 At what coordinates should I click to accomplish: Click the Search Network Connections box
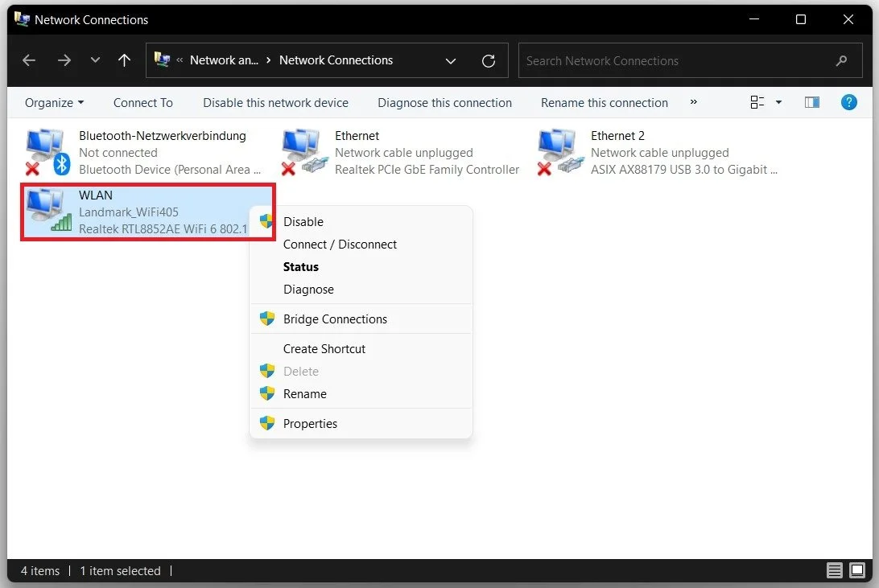tap(684, 60)
